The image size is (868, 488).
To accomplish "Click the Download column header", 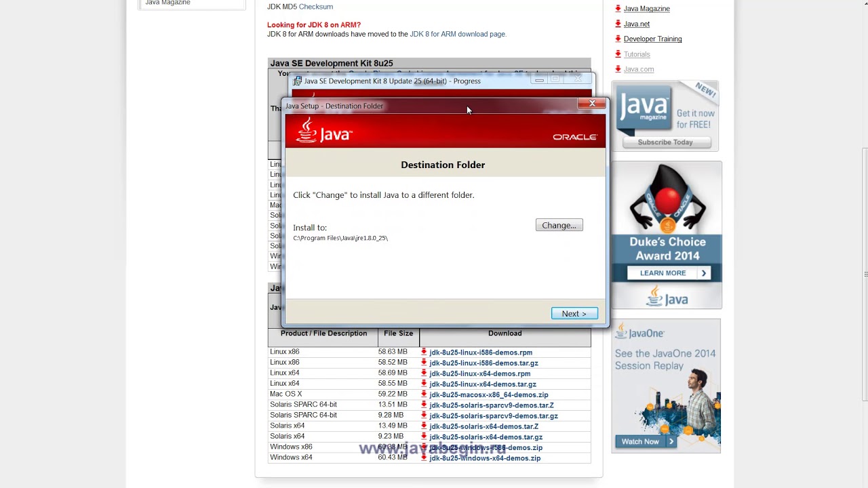I will click(505, 333).
